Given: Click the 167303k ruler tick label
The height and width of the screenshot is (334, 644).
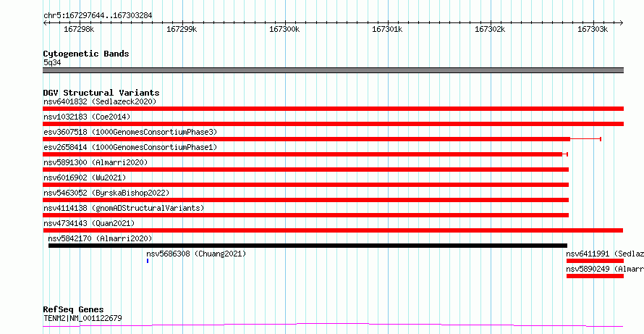Looking at the screenshot, I should (x=593, y=29).
